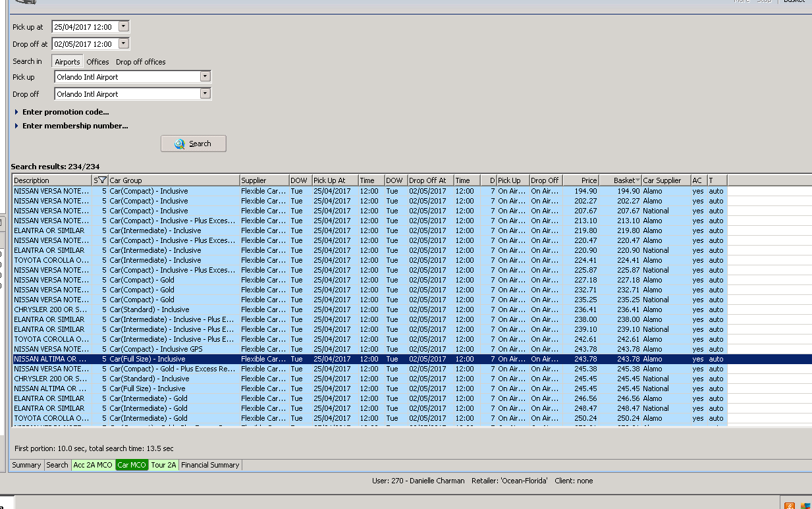
Task: Go to the Tour 2A tab
Action: [163, 465]
